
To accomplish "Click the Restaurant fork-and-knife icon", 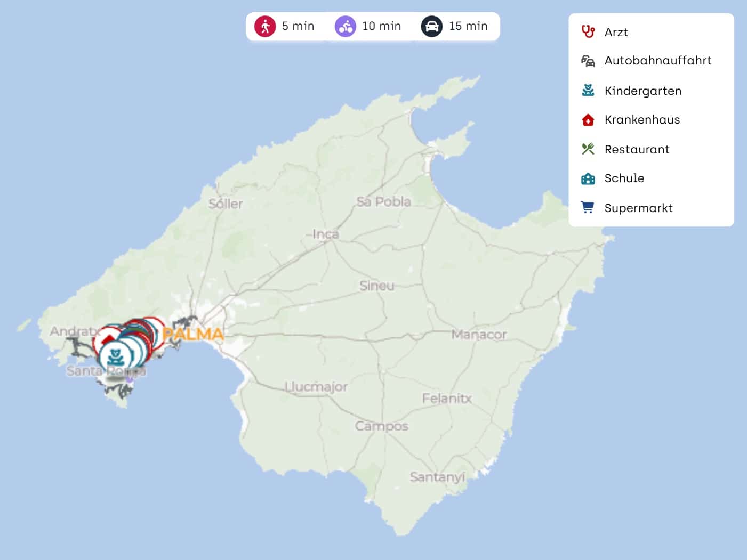I will 588,149.
